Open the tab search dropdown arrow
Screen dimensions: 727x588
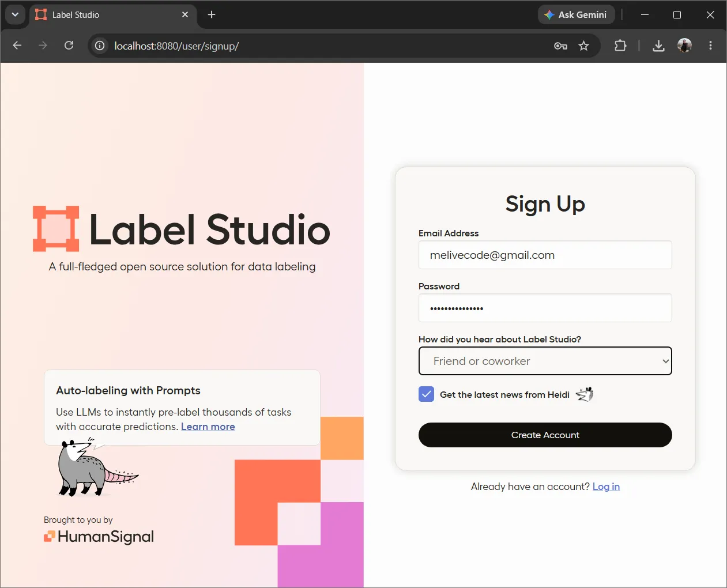(15, 14)
